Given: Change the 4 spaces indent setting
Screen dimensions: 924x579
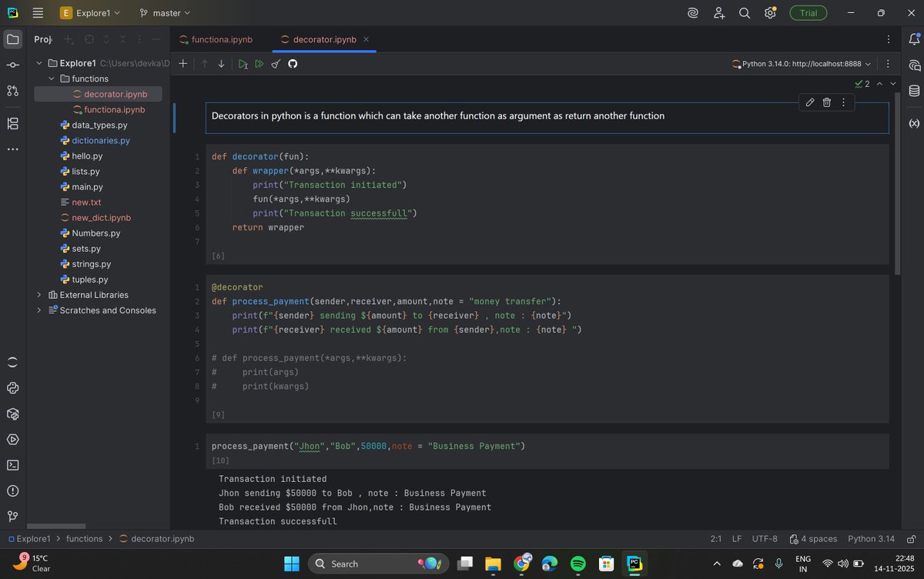Looking at the screenshot, I should [x=812, y=539].
